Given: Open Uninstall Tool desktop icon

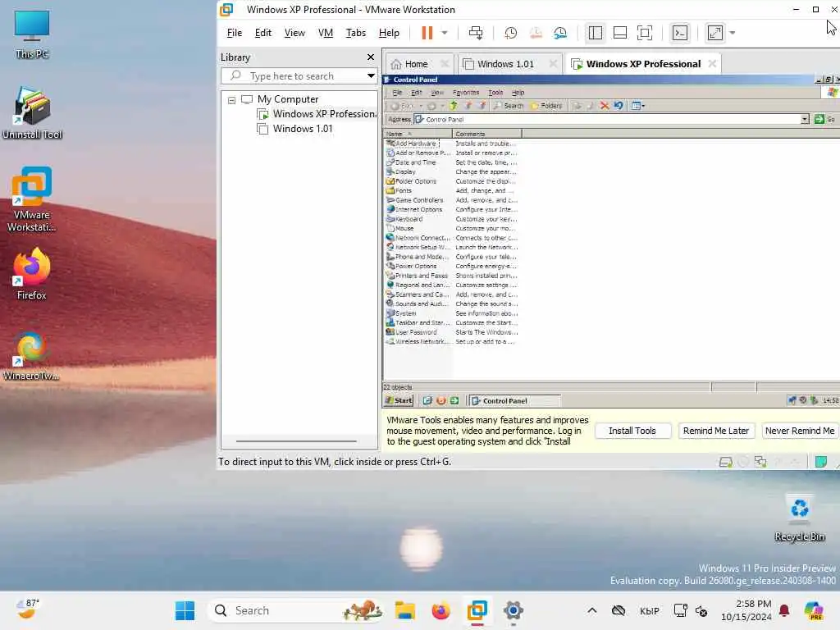Looking at the screenshot, I should click(x=32, y=113).
